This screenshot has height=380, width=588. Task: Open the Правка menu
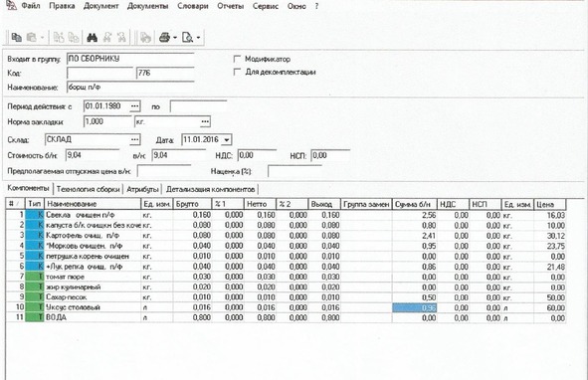(62, 6)
